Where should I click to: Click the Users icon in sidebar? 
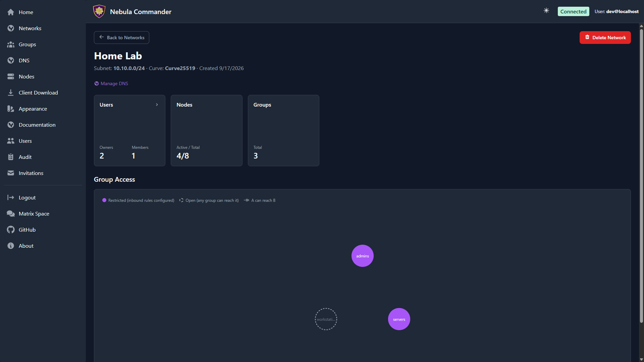tap(11, 141)
